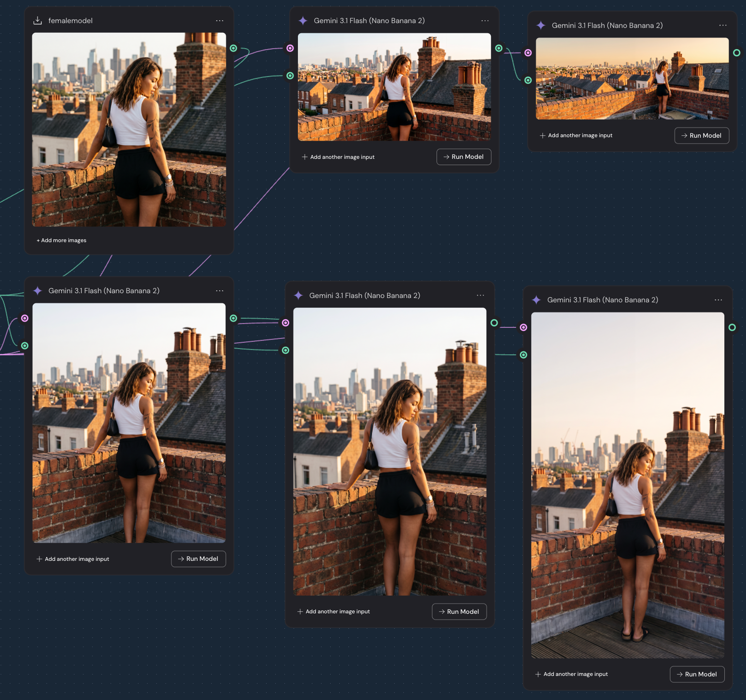
Task: Add another image input on top-right node
Action: (x=576, y=136)
